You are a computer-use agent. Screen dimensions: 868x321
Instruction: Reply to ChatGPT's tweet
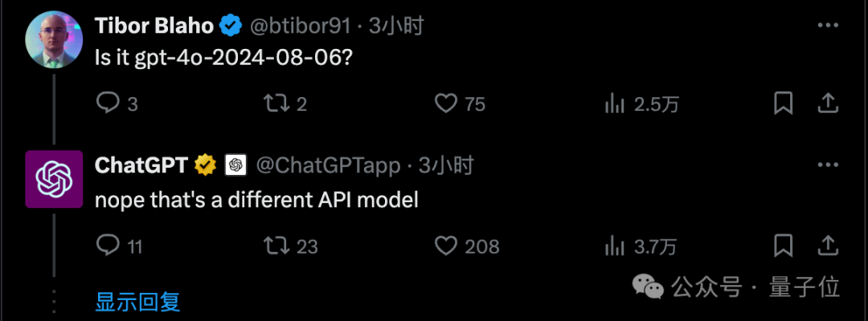(108, 246)
